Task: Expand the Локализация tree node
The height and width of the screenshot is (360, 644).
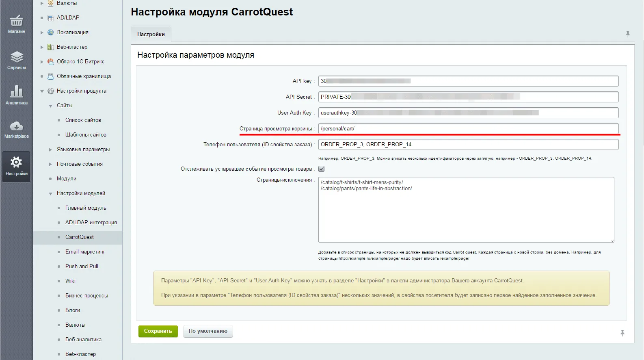Action: point(42,33)
